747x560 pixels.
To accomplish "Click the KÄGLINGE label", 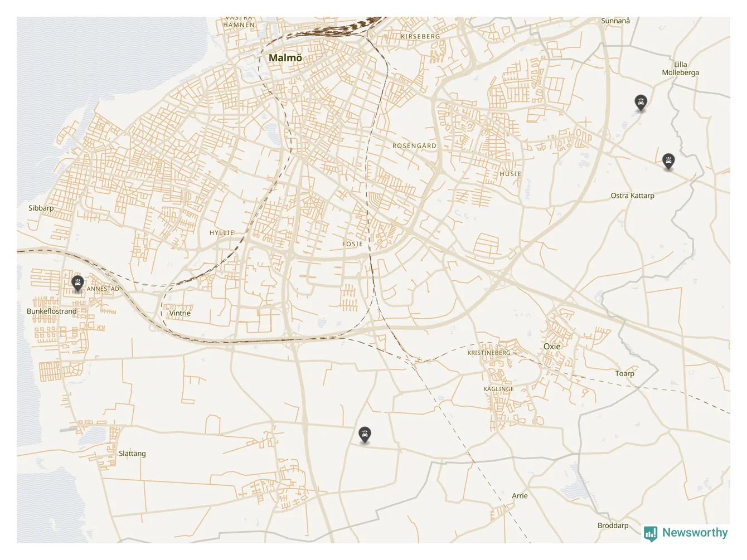I will [x=499, y=389].
